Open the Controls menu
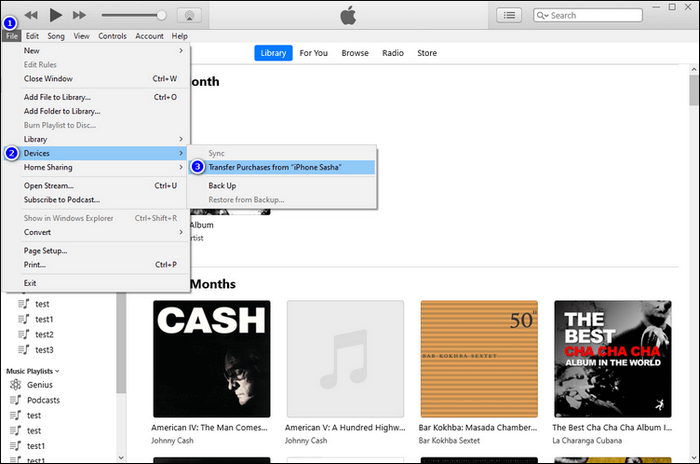Screen dimensions: 700x464 pyautogui.click(x=112, y=36)
